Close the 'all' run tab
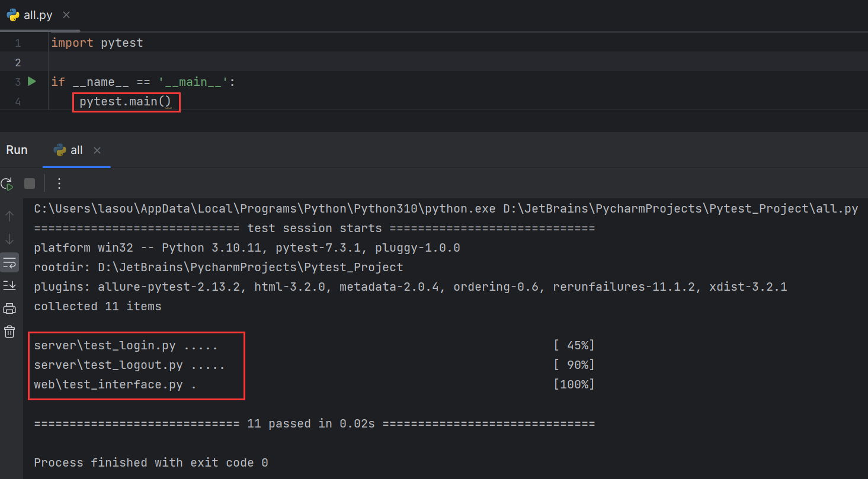 click(x=97, y=150)
